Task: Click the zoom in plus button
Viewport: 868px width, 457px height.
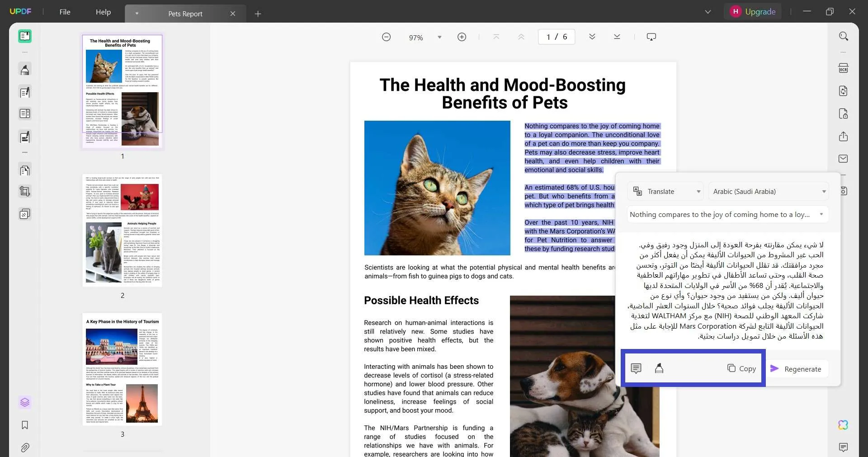Action: pos(462,37)
